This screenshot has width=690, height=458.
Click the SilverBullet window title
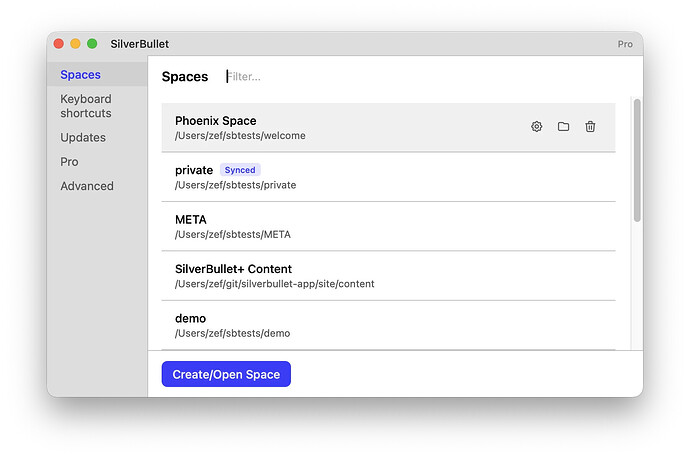pos(139,44)
